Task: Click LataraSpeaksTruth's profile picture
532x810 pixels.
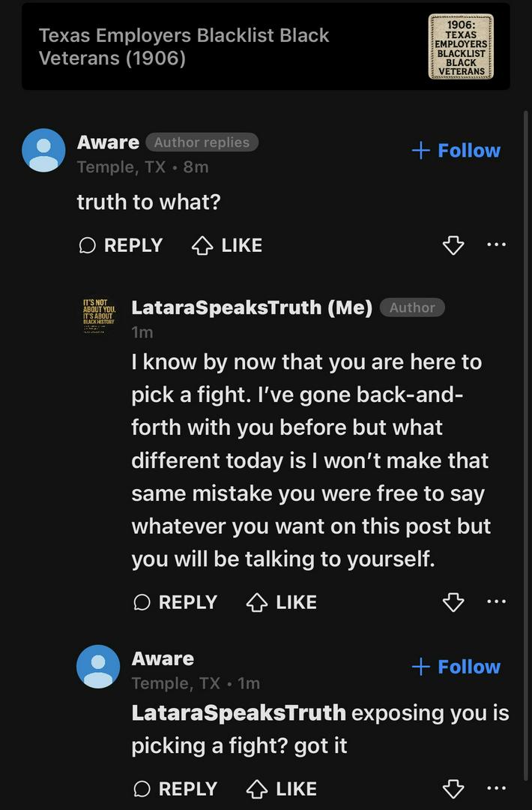Action: tap(98, 316)
